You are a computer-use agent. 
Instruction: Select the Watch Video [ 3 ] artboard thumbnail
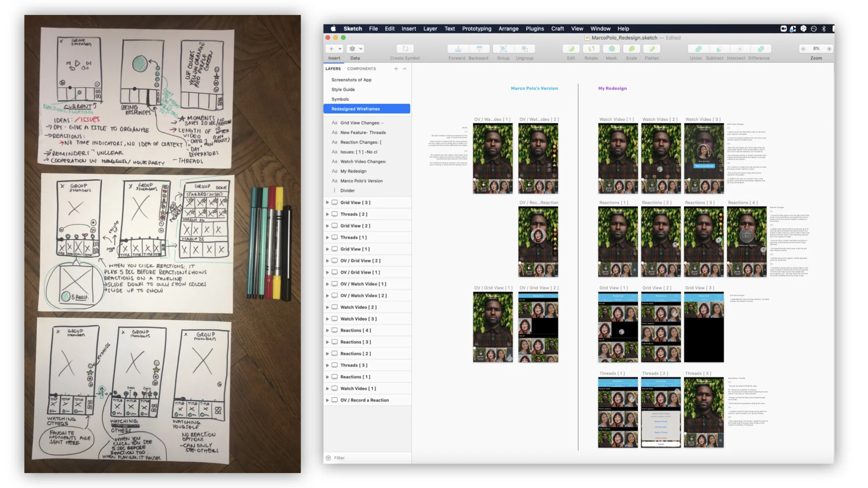[703, 158]
